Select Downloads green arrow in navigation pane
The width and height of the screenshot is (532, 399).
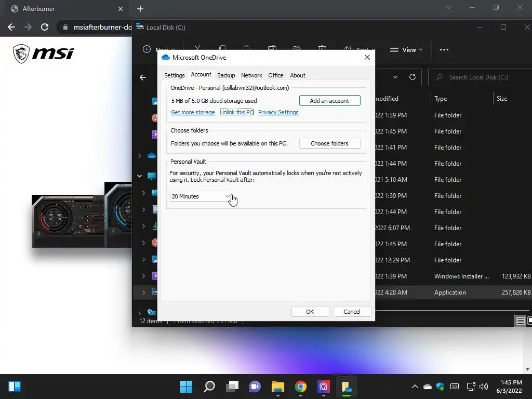point(155,226)
